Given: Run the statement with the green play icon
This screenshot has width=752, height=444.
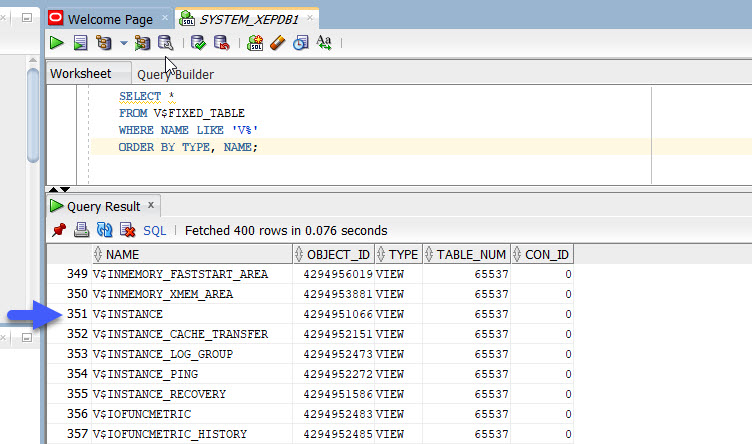Looking at the screenshot, I should pyautogui.click(x=57, y=43).
